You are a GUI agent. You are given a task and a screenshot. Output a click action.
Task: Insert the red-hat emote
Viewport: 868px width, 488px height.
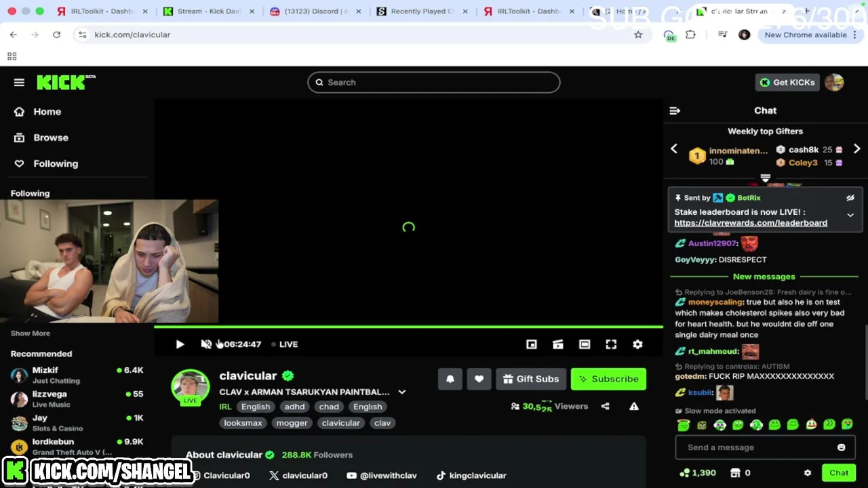coord(811,425)
